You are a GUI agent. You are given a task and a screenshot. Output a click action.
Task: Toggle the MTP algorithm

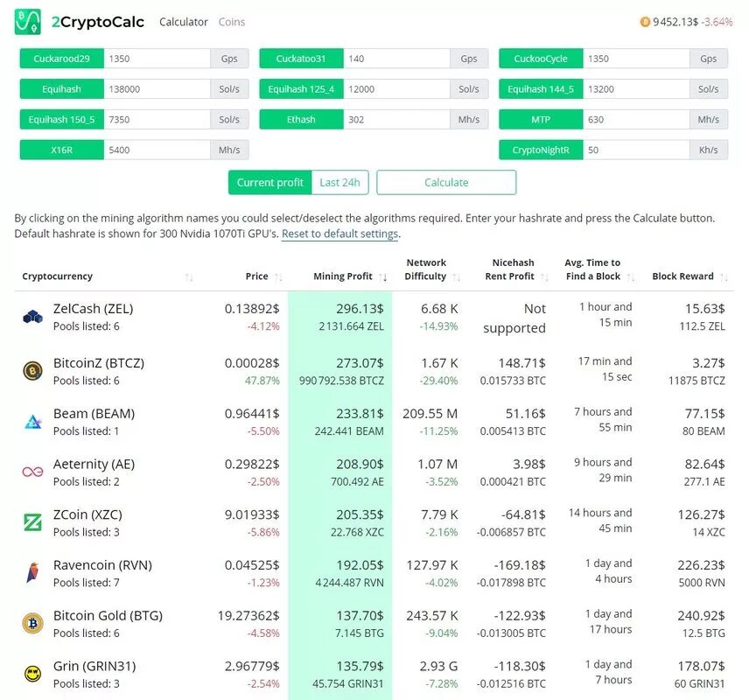pyautogui.click(x=541, y=120)
